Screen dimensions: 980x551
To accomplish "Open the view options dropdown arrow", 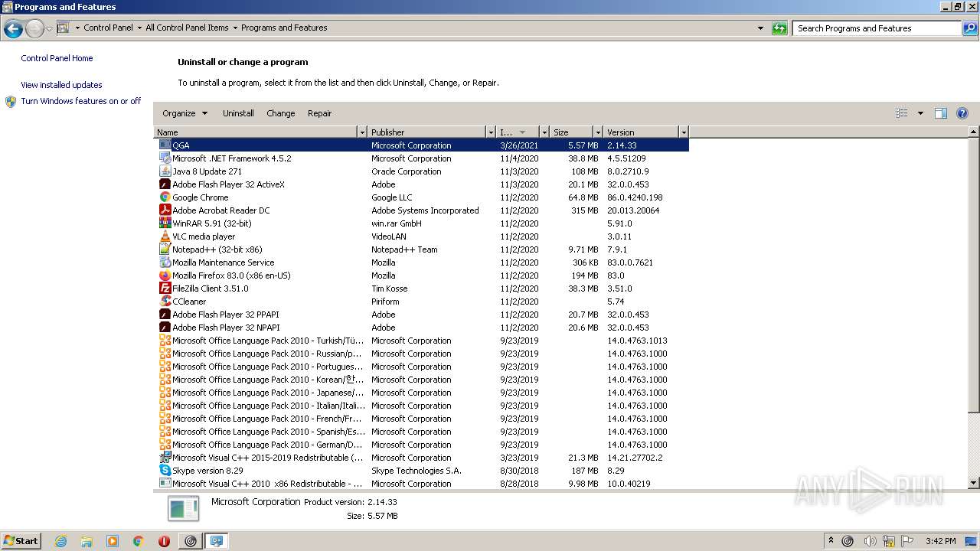I will 920,113.
